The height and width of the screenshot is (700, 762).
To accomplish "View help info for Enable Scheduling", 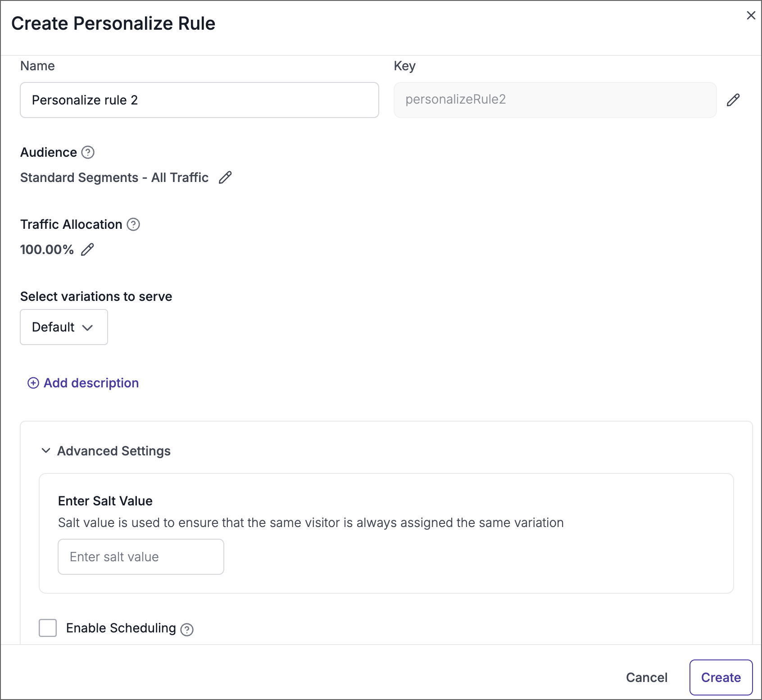I will pyautogui.click(x=187, y=629).
